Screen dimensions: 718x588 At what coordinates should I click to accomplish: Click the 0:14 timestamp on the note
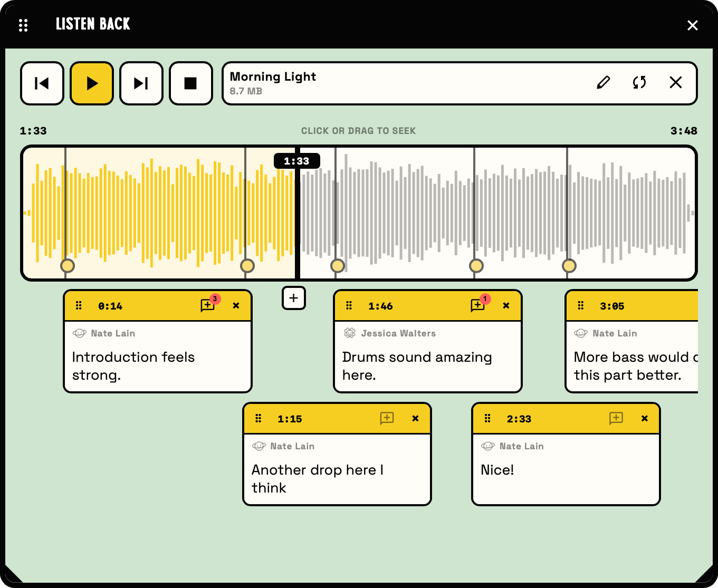[x=110, y=306]
